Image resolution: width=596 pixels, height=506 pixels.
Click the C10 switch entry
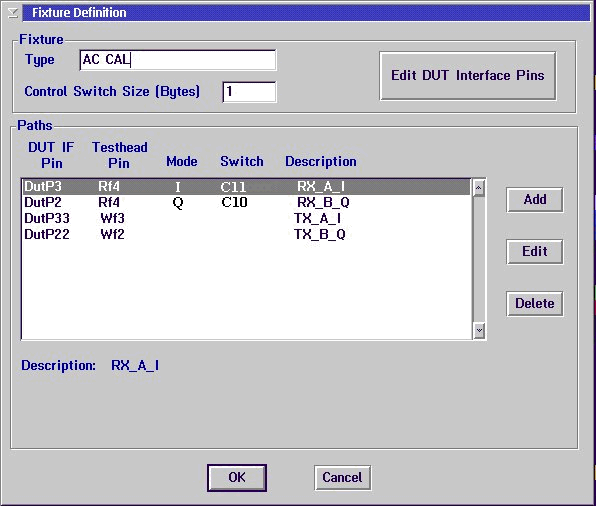[234, 203]
